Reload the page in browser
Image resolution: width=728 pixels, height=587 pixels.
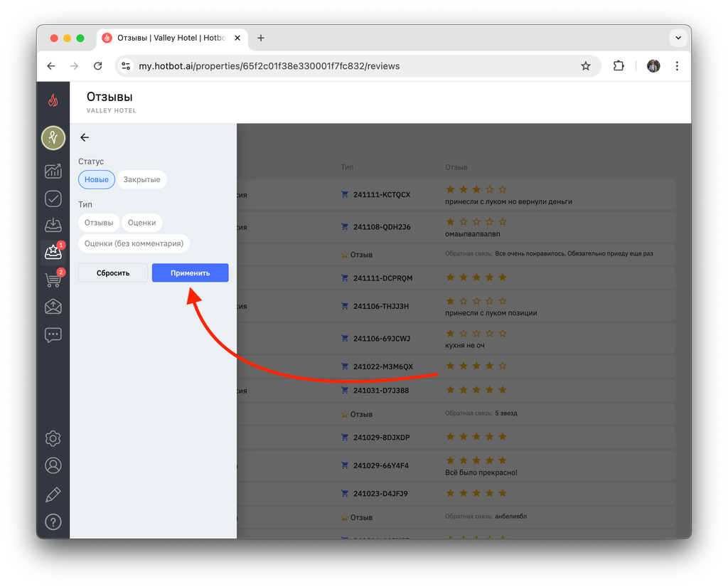[x=98, y=66]
